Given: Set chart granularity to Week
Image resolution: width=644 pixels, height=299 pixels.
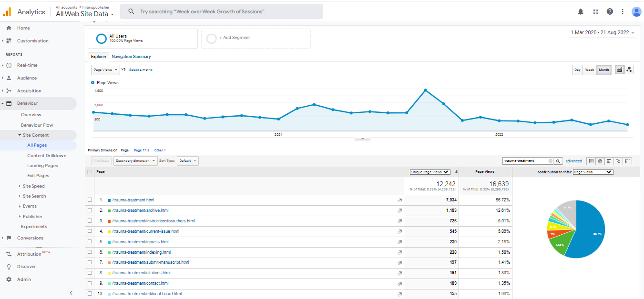Looking at the screenshot, I should 589,70.
